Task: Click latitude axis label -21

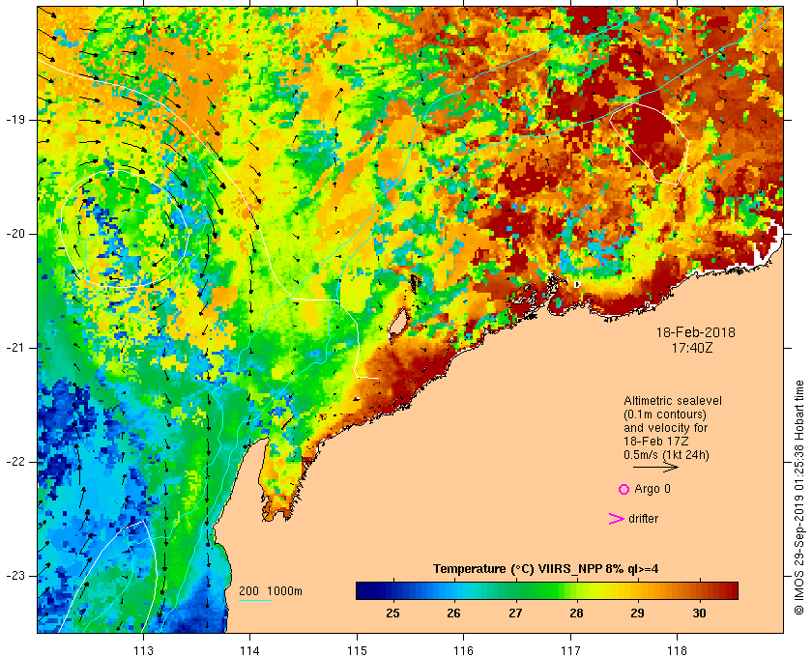Action: pos(15,348)
